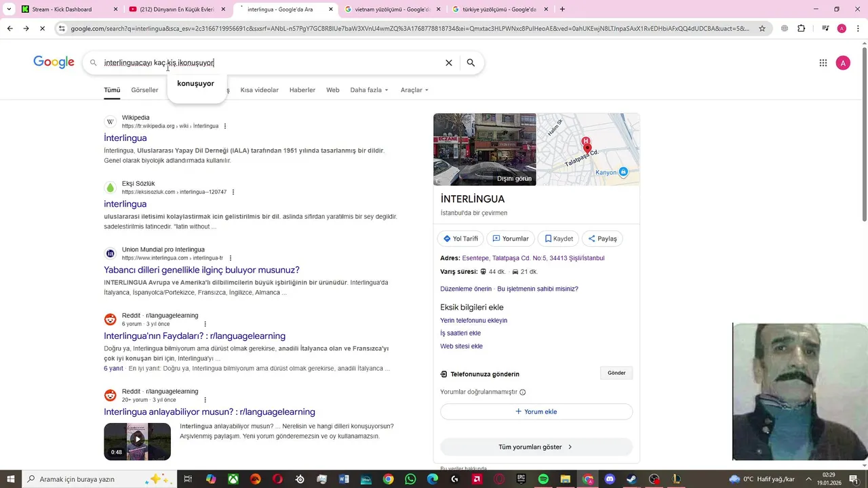Viewport: 868px width, 488px height.
Task: Stop loading the page in the toolbar
Action: point(42,28)
